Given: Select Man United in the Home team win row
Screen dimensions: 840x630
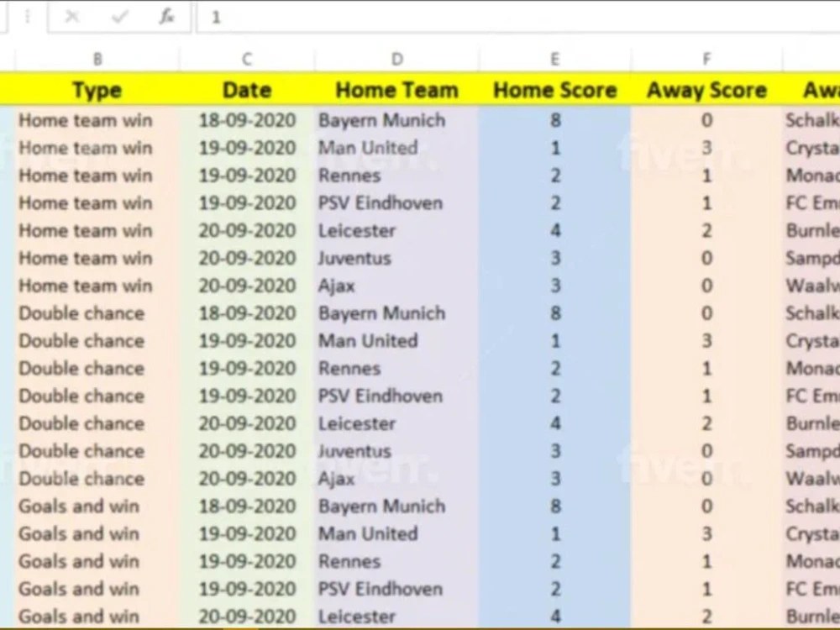Looking at the screenshot, I should [x=396, y=148].
